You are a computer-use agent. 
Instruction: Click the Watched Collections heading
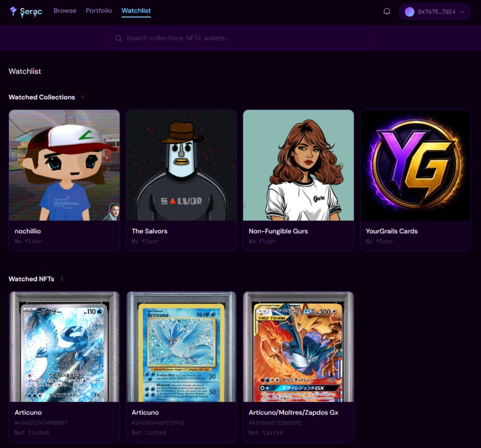[42, 97]
